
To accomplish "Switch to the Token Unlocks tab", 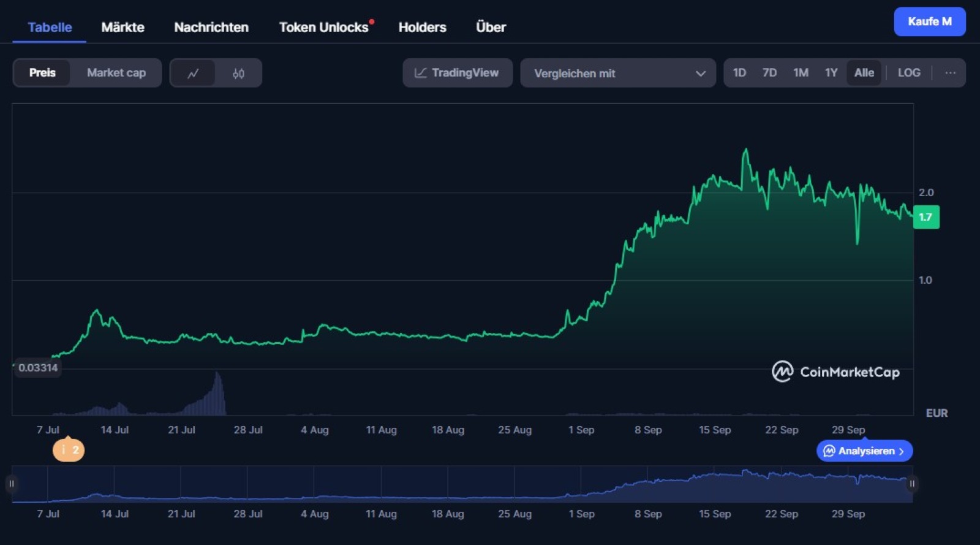I will pyautogui.click(x=323, y=27).
